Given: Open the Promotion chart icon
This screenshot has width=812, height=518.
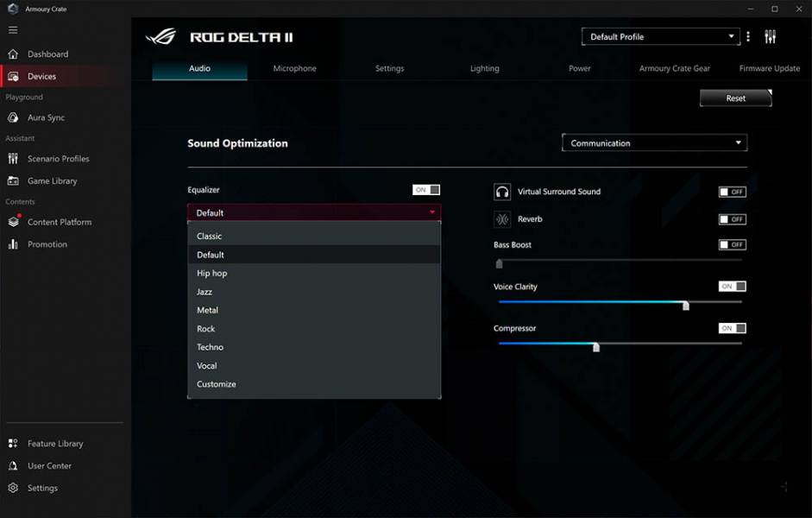Looking at the screenshot, I should click(14, 244).
